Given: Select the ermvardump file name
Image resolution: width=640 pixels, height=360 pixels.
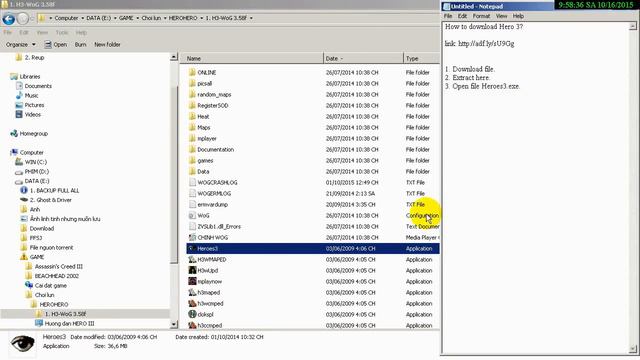Looking at the screenshot, I should click(x=212, y=204).
